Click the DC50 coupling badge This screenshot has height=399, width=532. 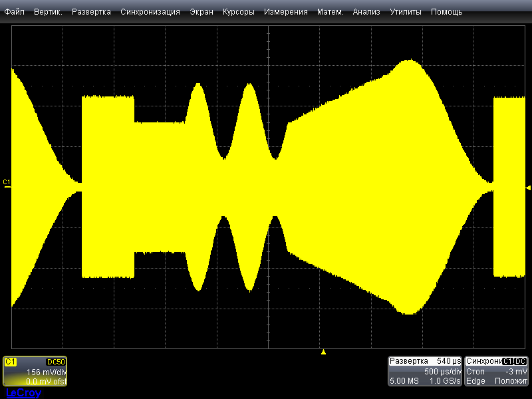55,361
